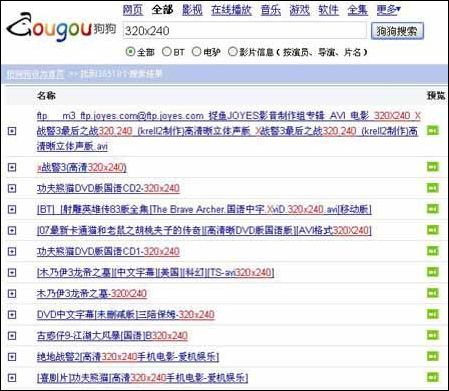Image resolution: width=449 pixels, height=391 pixels.
Task: Expand the 功夫熊猫DVD版国语CD2 result
Action: (12, 188)
